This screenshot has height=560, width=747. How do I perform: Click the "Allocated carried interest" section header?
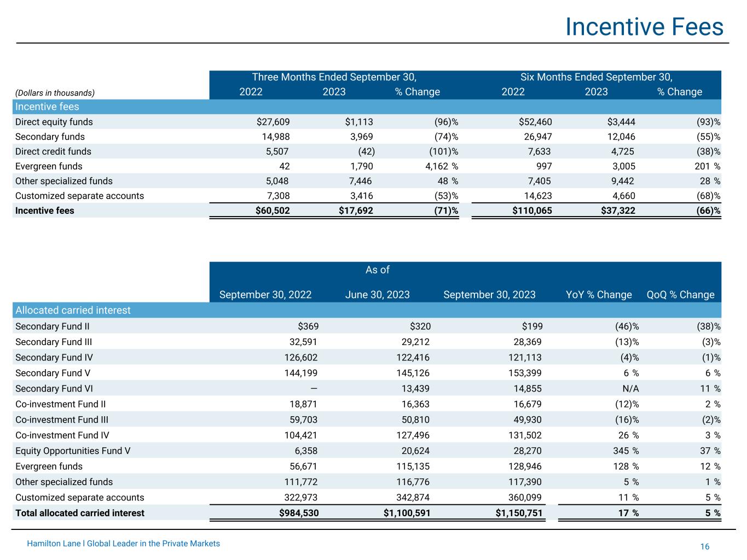[73, 310]
